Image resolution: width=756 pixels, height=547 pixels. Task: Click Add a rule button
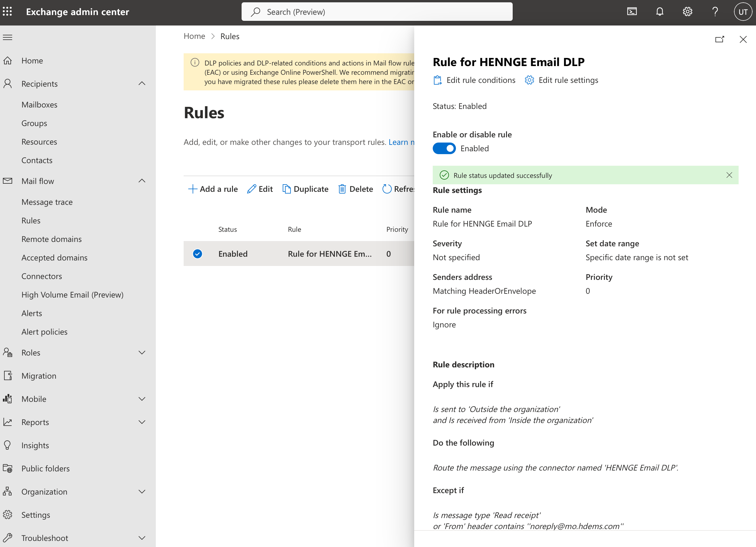point(213,189)
